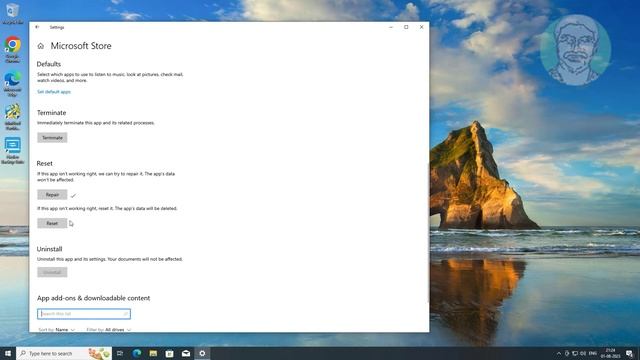Open Microsoft Edge from the taskbar
Viewport: 640px width, 360px height.
coord(137,353)
